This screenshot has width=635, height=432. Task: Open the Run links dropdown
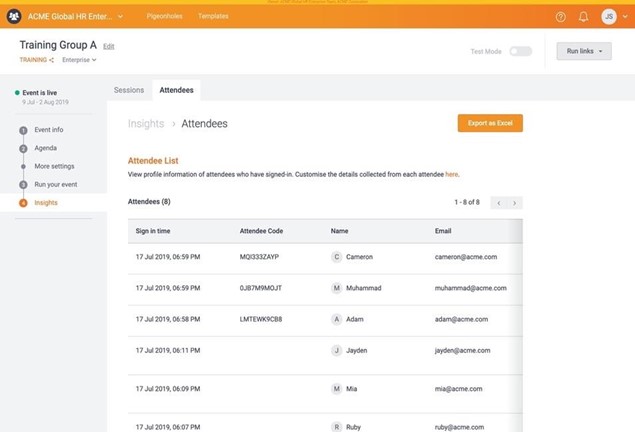584,51
